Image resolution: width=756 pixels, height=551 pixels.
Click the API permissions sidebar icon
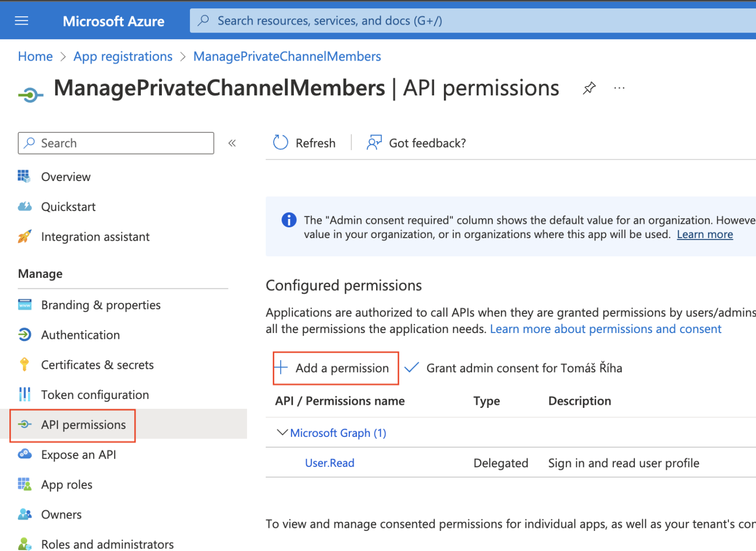tap(25, 424)
